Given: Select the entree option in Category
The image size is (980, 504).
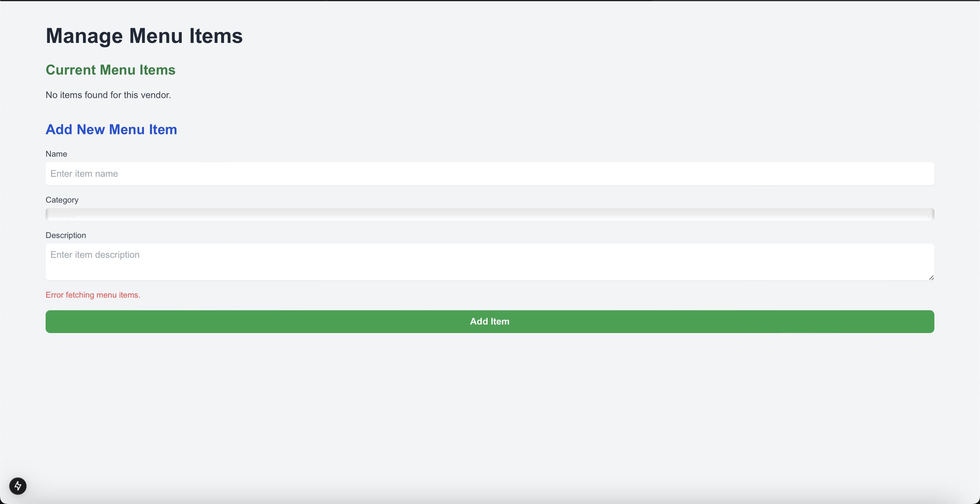Looking at the screenshot, I should coord(490,214).
